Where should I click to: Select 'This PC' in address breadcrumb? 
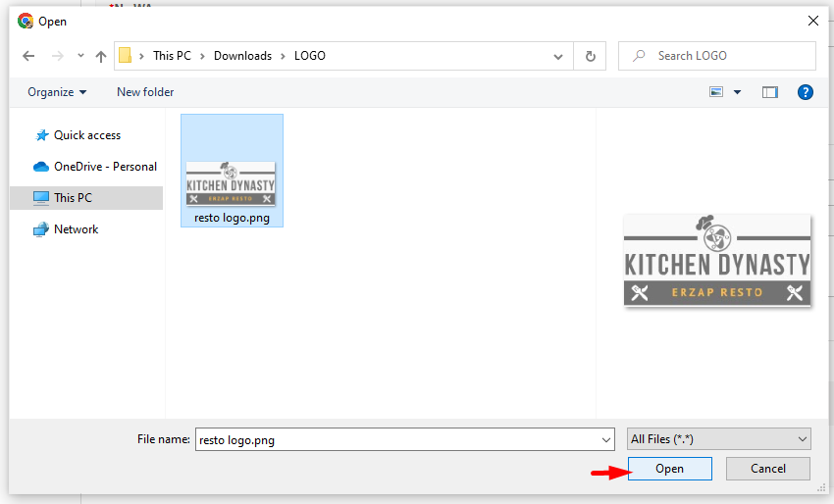coord(172,55)
